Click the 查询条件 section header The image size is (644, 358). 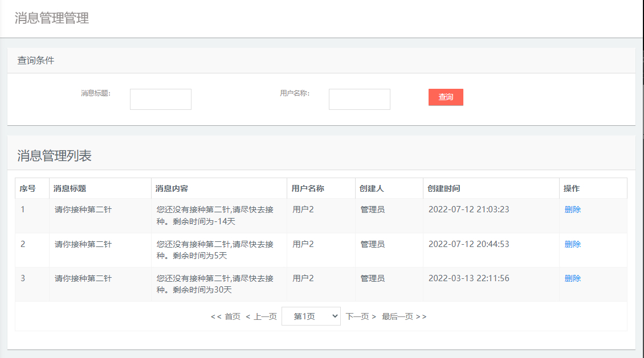tap(35, 60)
